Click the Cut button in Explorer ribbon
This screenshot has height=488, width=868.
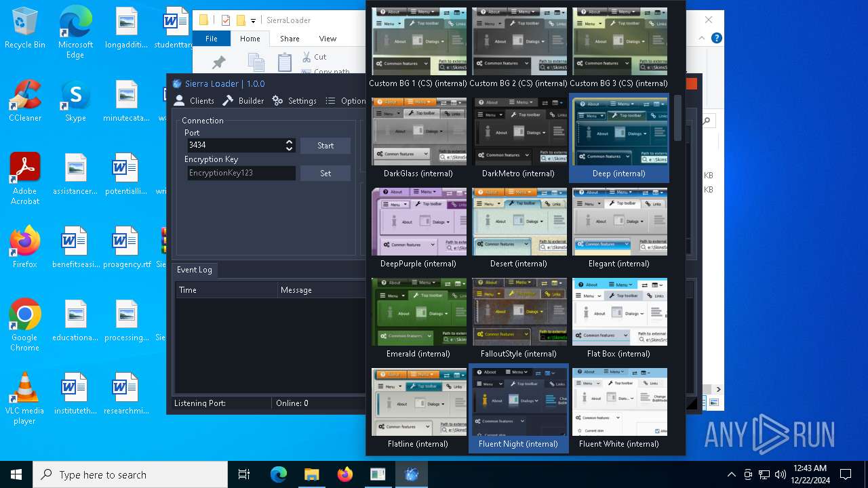click(x=314, y=57)
